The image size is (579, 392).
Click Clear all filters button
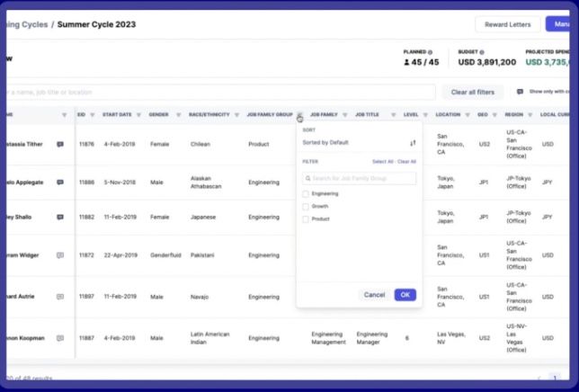[473, 92]
